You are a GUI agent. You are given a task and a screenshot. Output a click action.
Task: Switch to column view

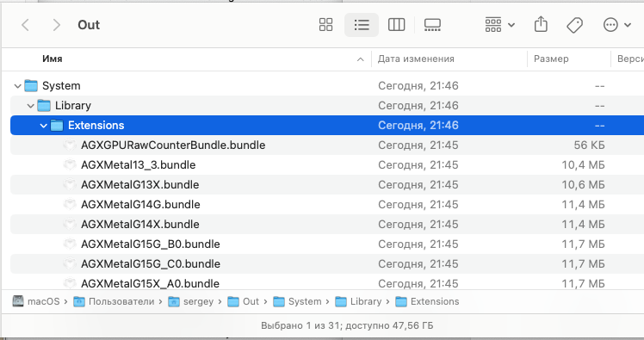tap(396, 25)
